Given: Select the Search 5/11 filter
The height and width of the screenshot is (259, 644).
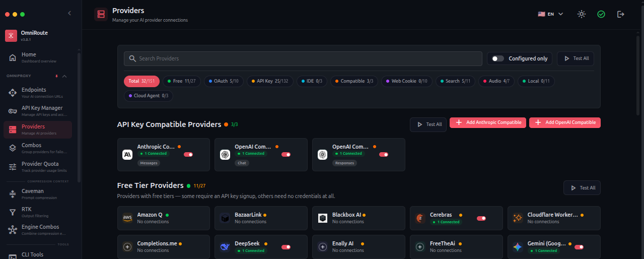Looking at the screenshot, I should tap(455, 81).
